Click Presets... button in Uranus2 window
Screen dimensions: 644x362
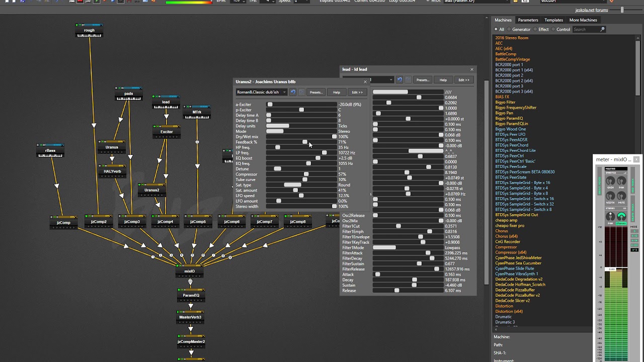coord(316,92)
